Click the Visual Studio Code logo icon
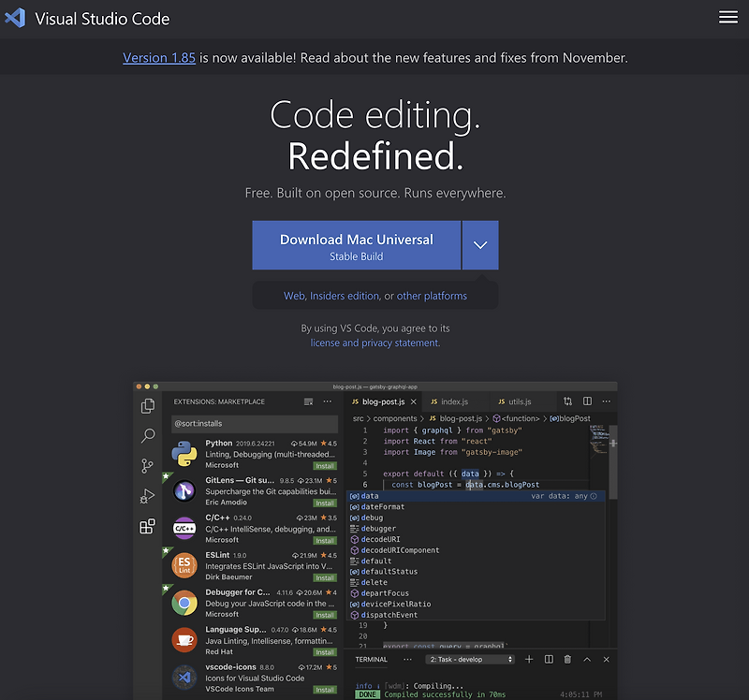The height and width of the screenshot is (700, 749). [x=15, y=18]
